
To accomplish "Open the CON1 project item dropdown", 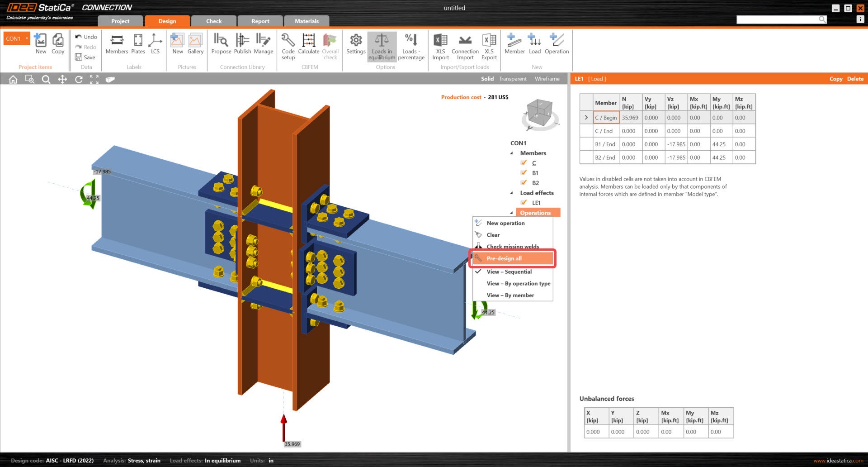I will pos(27,38).
